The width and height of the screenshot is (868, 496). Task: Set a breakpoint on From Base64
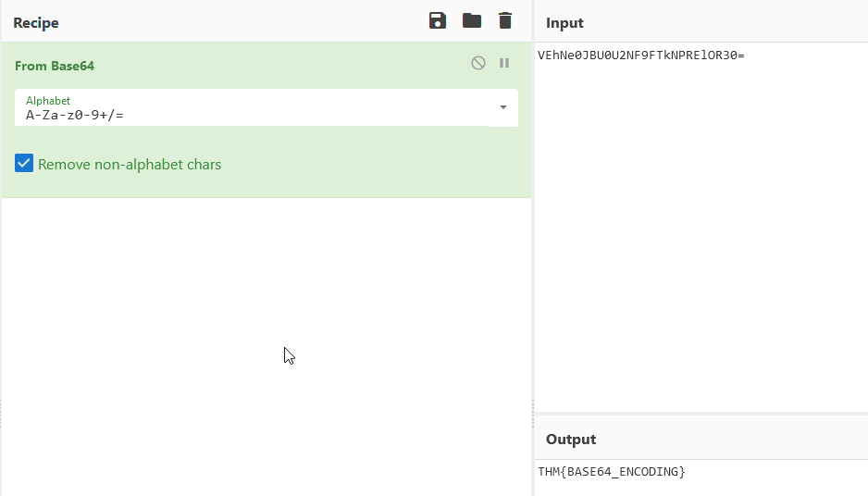click(x=504, y=63)
